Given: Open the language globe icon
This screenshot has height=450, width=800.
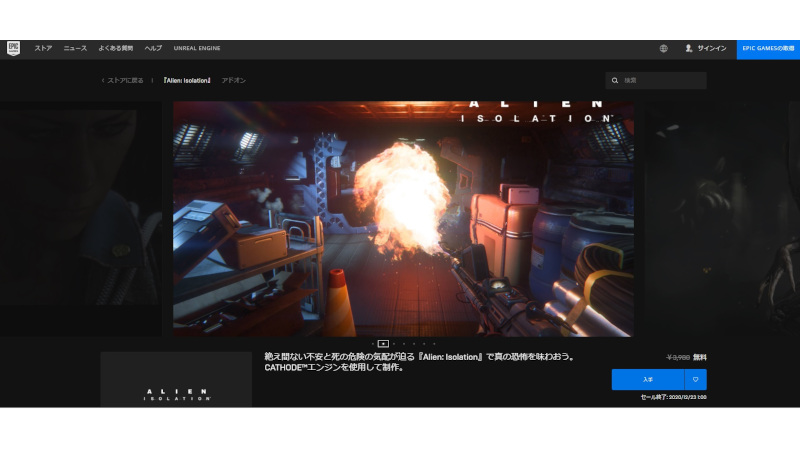Looking at the screenshot, I should (x=663, y=48).
